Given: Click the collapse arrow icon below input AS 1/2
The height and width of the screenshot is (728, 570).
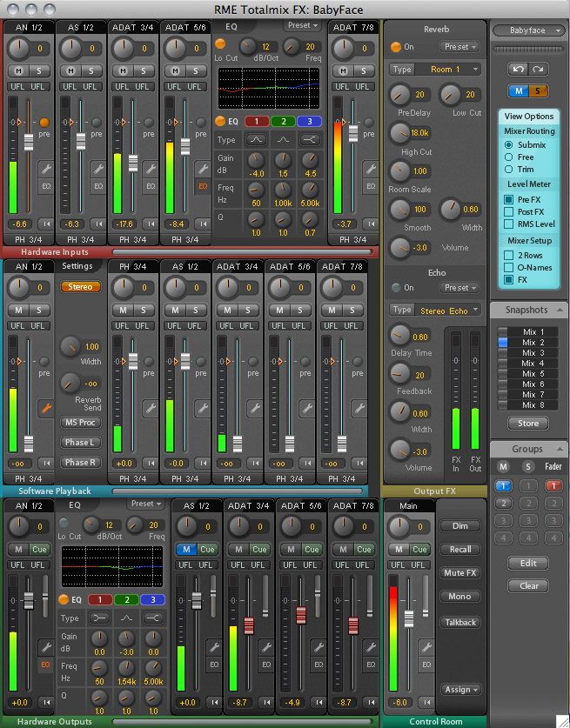Looking at the screenshot, I should point(96,224).
